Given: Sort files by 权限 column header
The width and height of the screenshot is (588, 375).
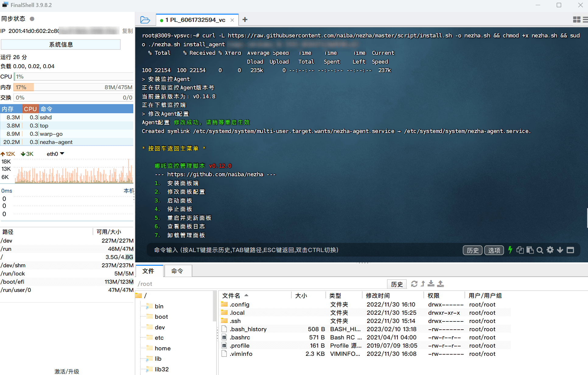Looking at the screenshot, I should click(x=444, y=296).
